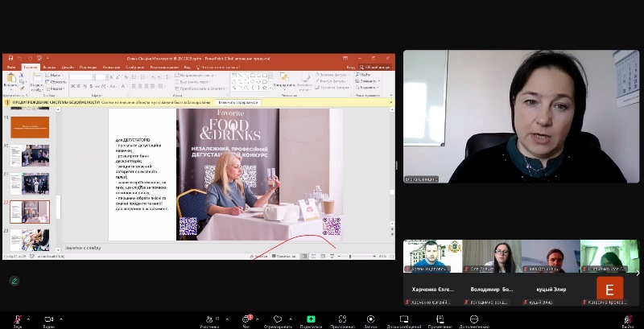Toggle Normal view button in status bar
The image size is (644, 329).
(304, 257)
